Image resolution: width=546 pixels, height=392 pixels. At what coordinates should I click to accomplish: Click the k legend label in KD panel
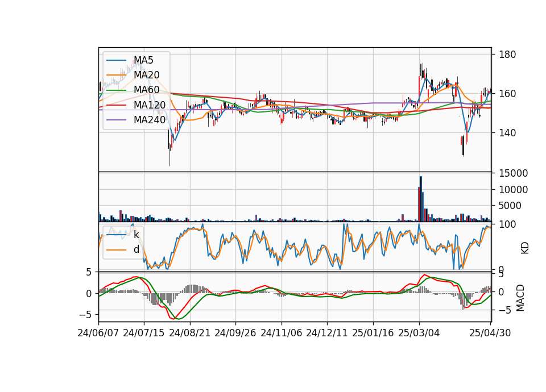(136, 235)
